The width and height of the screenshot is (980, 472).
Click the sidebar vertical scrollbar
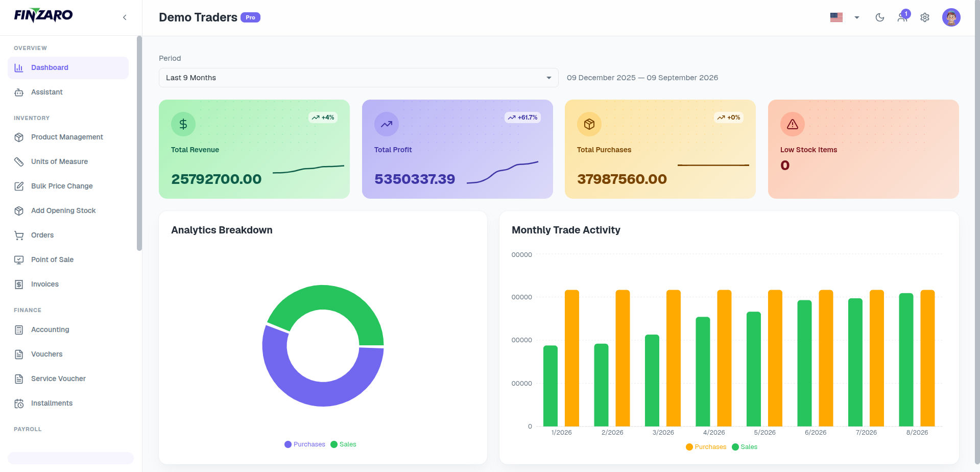tap(139, 143)
